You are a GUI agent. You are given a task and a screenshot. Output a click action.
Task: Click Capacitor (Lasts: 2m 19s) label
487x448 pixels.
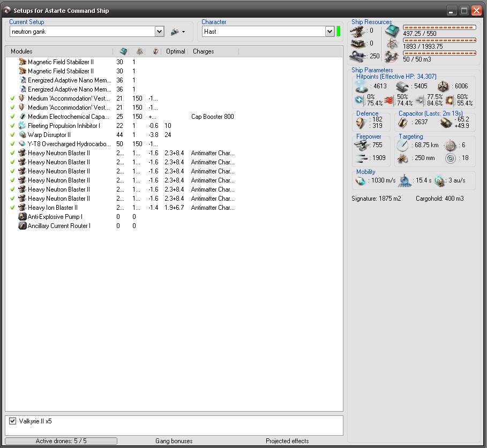[430, 113]
